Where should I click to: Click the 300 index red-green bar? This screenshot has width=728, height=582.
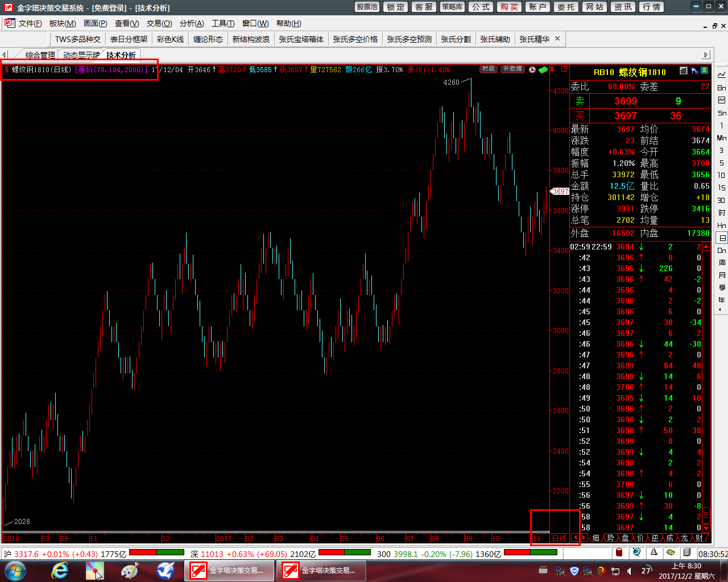click(531, 552)
